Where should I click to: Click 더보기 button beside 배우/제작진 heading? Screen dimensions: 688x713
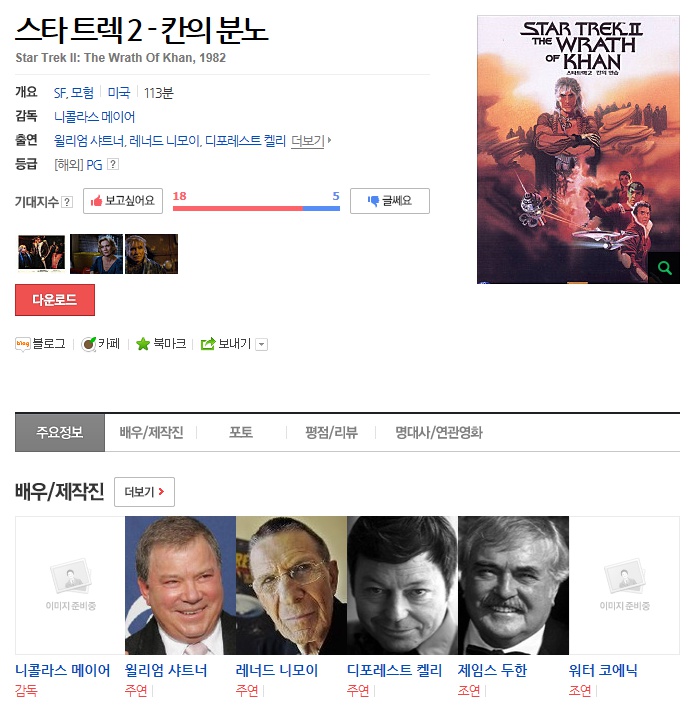pos(144,492)
